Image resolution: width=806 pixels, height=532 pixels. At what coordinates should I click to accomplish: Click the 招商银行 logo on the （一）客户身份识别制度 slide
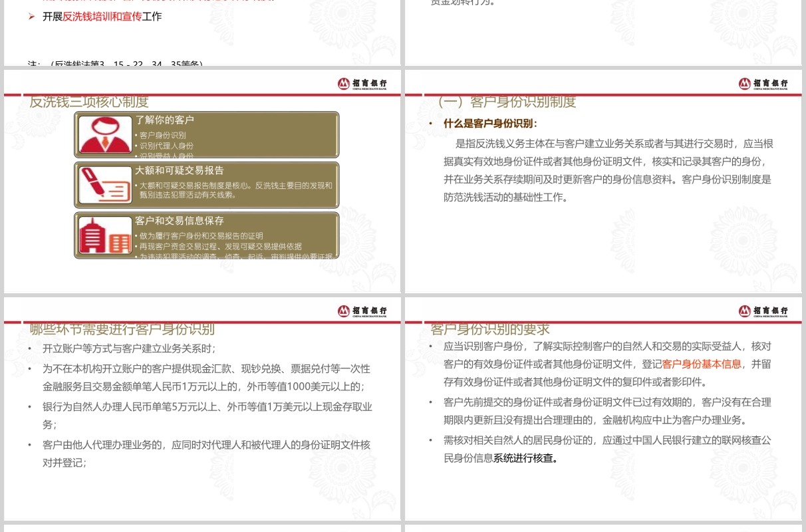(763, 83)
